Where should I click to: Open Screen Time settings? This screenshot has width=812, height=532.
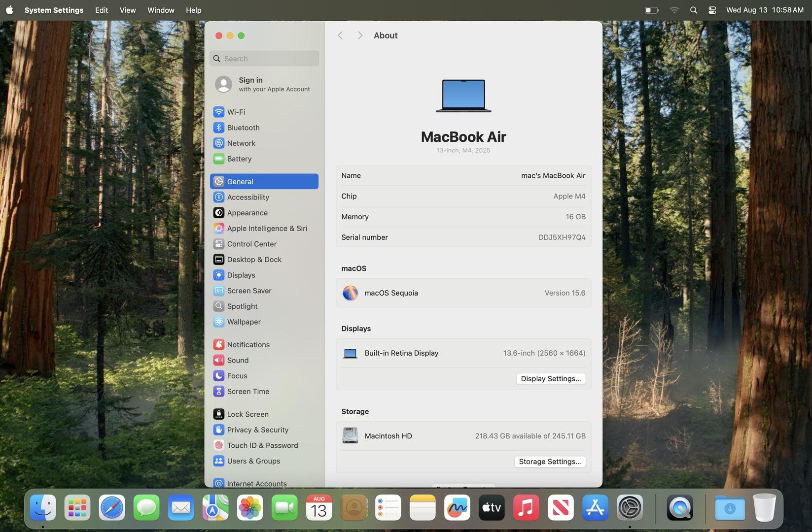tap(264, 392)
